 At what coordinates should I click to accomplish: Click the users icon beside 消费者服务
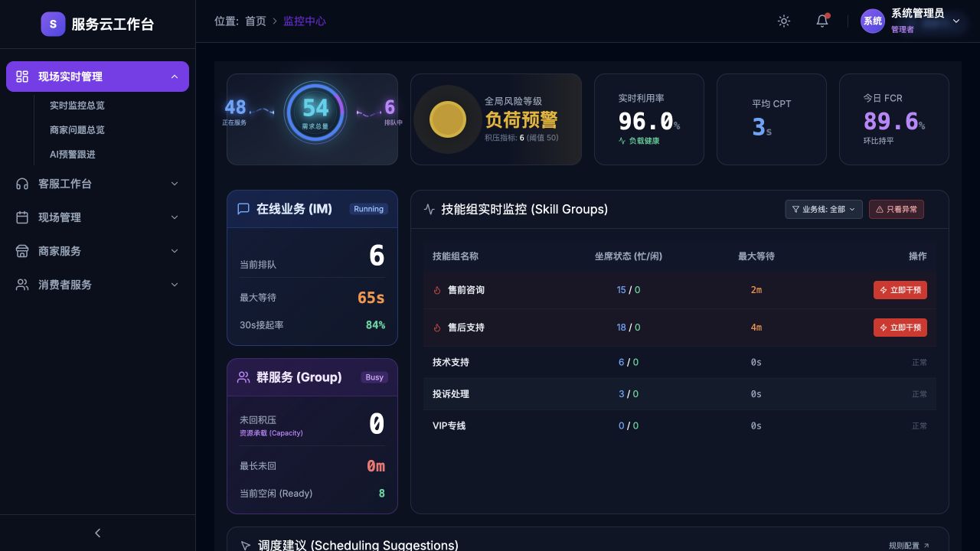(x=22, y=285)
